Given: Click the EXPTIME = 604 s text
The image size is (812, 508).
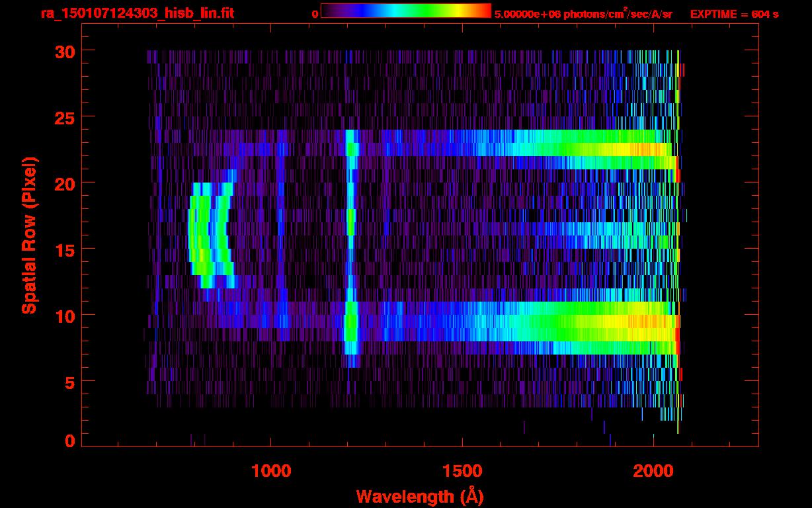Looking at the screenshot, I should click(734, 14).
